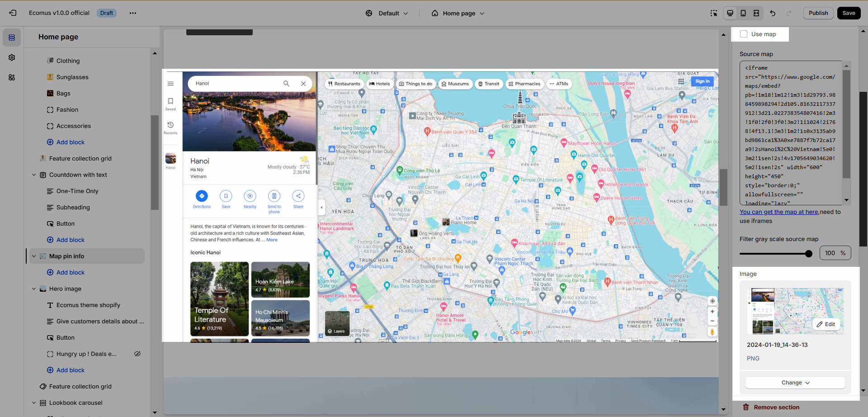This screenshot has width=868, height=417.
Task: Click the map search magnifier icon
Action: 286,84
